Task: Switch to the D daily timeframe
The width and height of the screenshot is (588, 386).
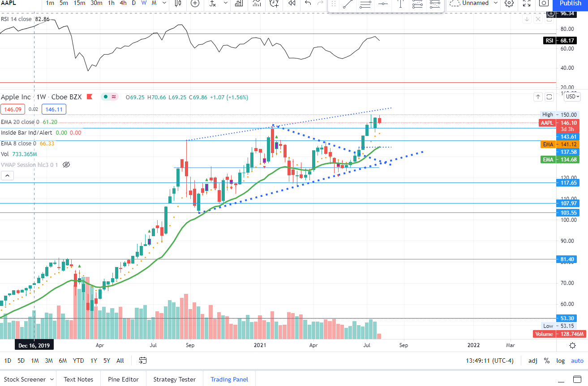Action: tap(133, 3)
